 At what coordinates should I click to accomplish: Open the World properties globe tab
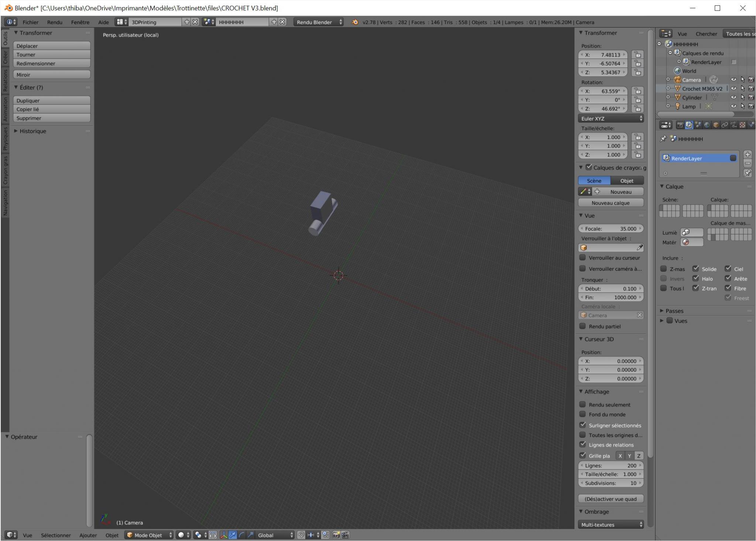(x=707, y=125)
